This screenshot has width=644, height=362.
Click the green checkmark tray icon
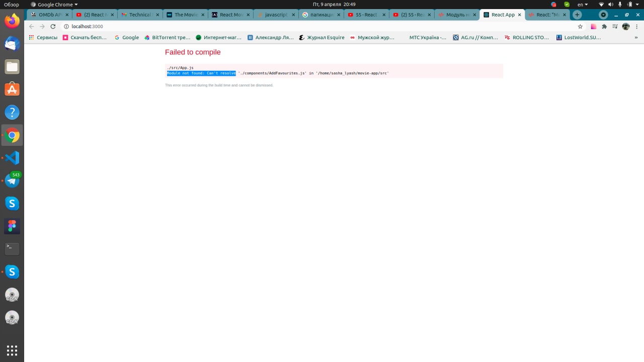point(567,5)
